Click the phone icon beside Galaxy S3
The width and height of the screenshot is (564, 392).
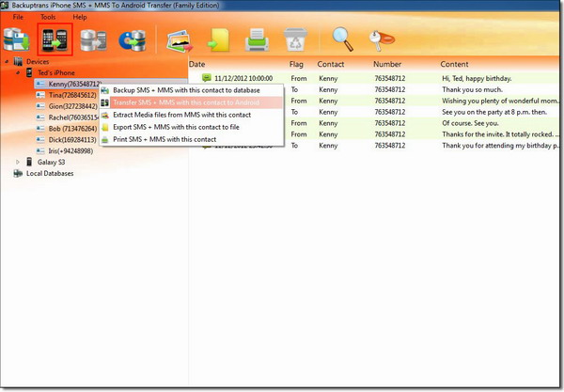[x=29, y=162]
